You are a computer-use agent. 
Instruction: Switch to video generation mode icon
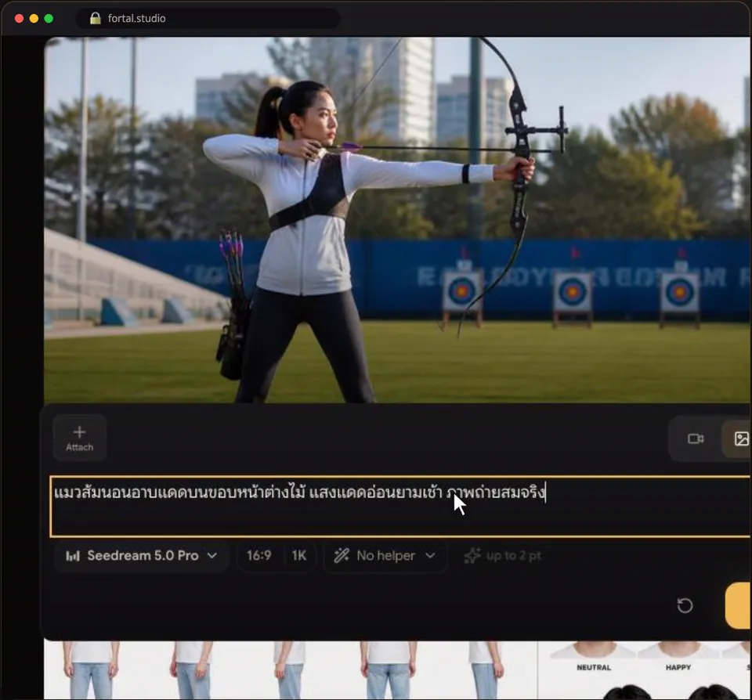(696, 438)
